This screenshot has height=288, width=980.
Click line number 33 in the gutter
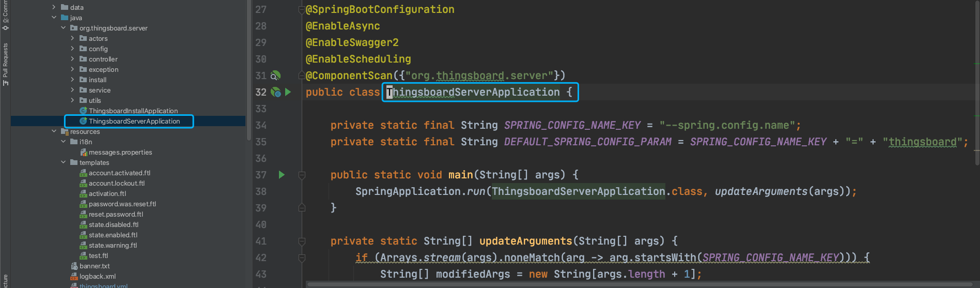pos(261,109)
